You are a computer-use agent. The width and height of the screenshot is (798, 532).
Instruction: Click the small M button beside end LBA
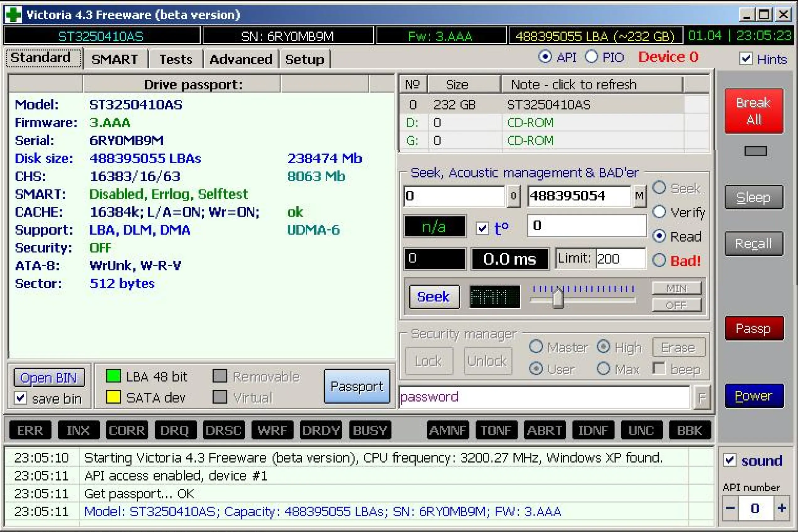click(x=639, y=196)
